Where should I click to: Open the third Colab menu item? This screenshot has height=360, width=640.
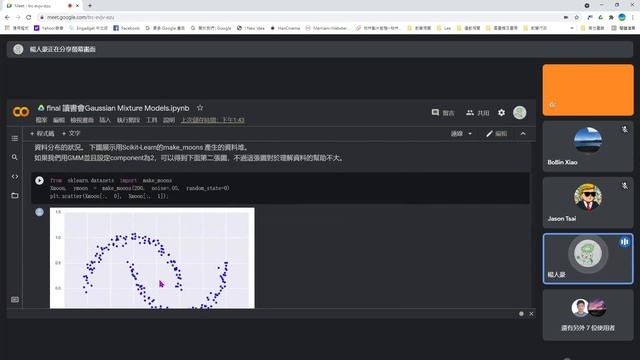tap(82, 120)
